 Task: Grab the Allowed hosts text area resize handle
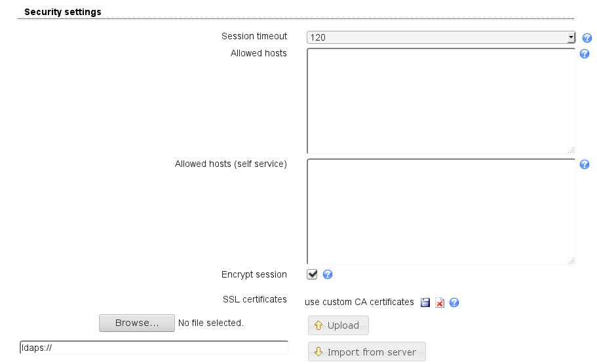[x=571, y=150]
